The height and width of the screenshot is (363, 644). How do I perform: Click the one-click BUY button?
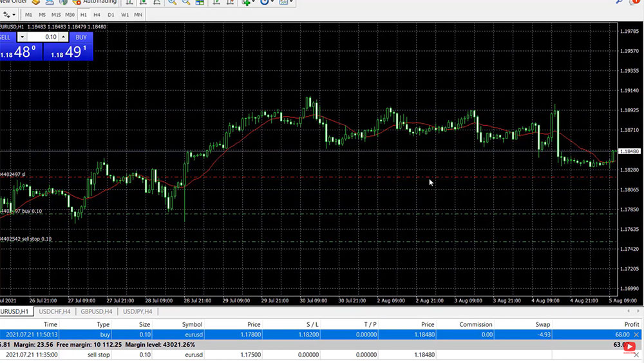(x=81, y=37)
